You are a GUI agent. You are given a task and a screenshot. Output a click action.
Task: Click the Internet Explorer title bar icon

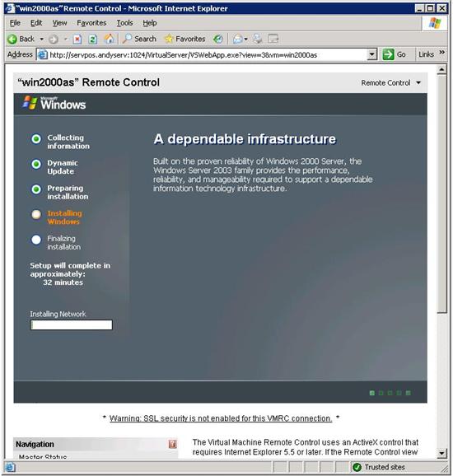10,8
